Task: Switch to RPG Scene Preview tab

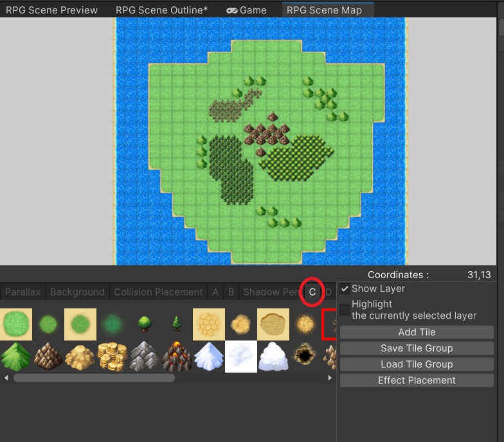Action: point(51,10)
